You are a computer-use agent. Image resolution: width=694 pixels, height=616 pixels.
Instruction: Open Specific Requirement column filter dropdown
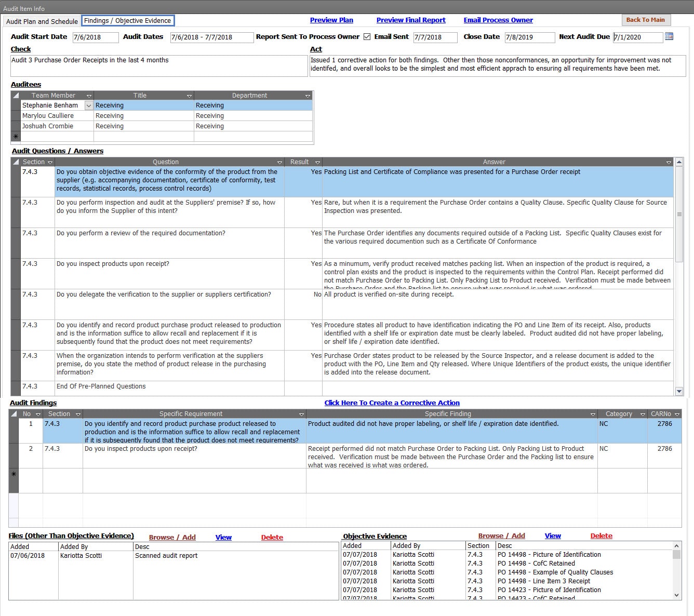[301, 414]
